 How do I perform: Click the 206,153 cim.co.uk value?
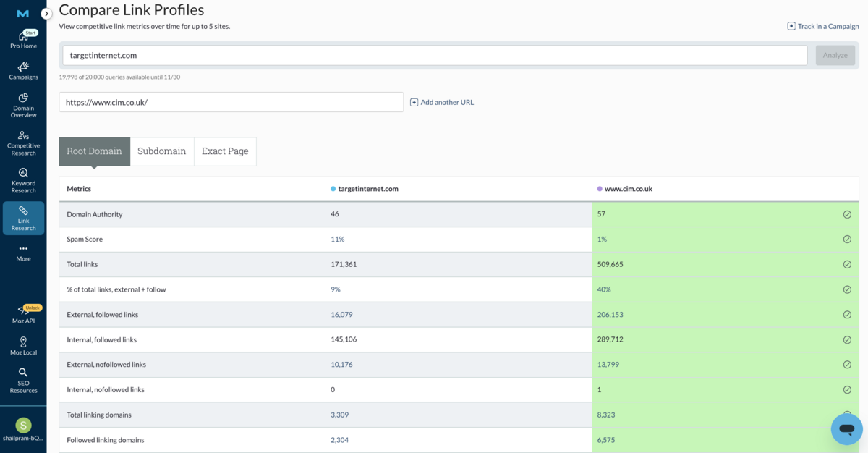(x=610, y=315)
